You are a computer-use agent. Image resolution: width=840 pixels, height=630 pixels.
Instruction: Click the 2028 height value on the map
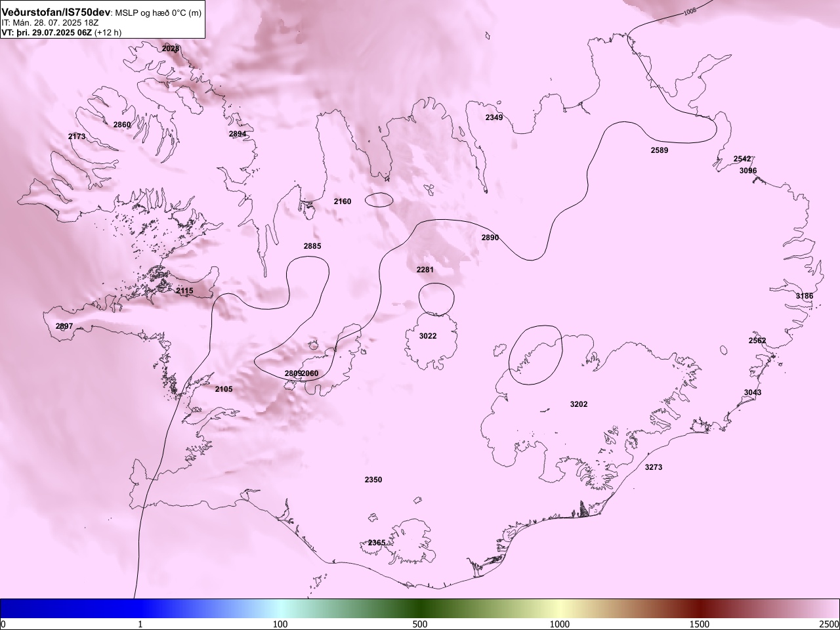coord(170,49)
